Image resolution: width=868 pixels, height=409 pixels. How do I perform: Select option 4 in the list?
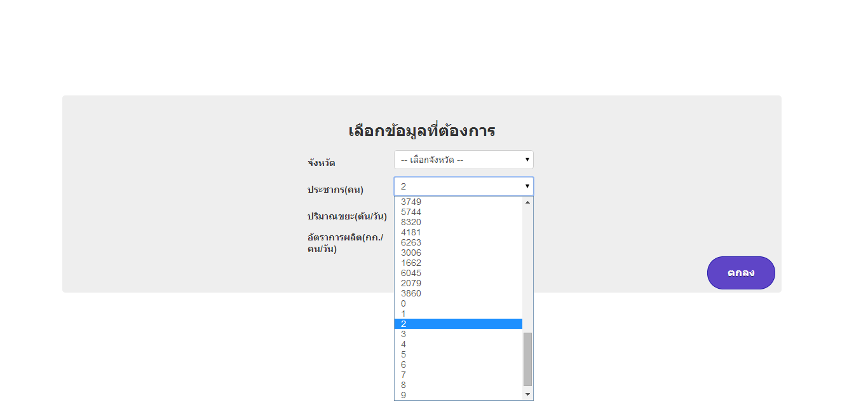pyautogui.click(x=458, y=344)
